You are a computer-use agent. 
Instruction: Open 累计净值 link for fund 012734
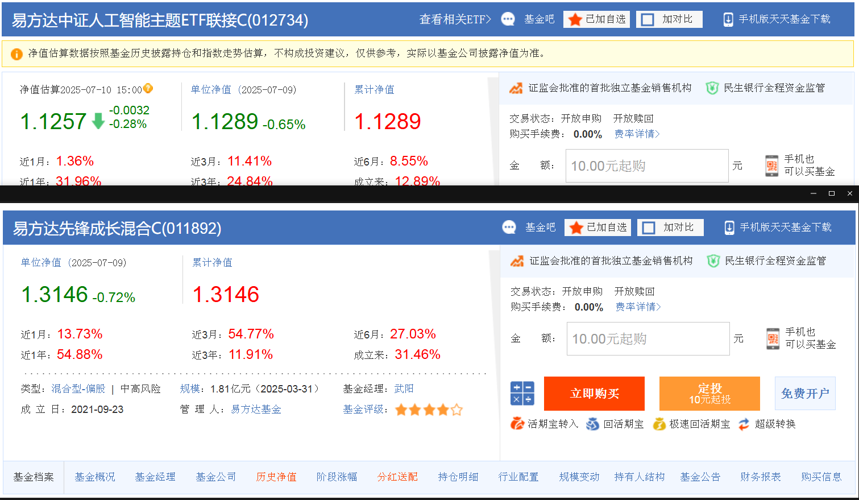point(374,89)
